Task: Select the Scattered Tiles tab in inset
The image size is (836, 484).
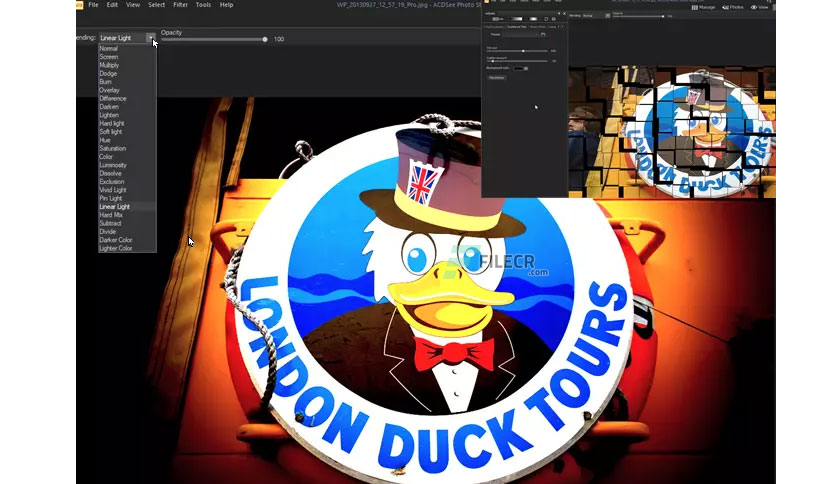Action: point(517,27)
